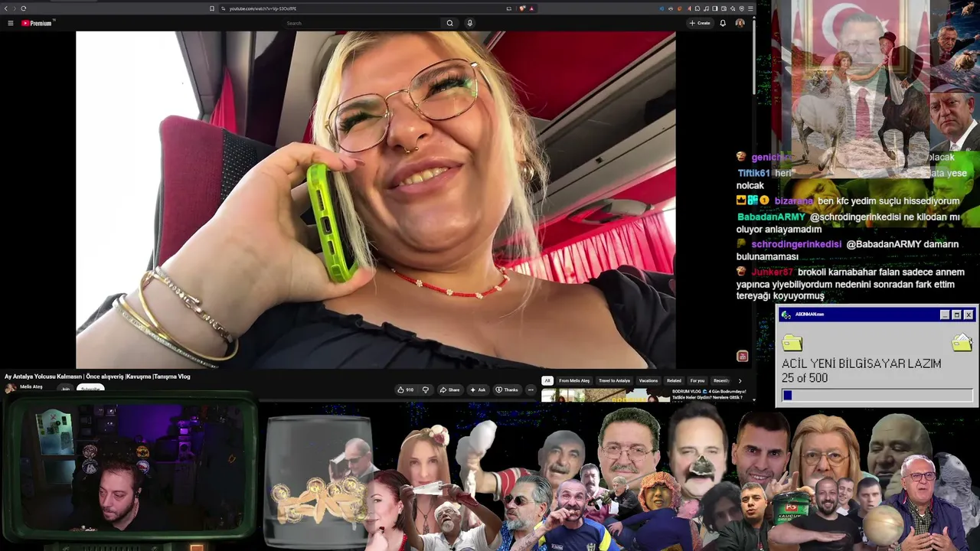This screenshot has width=980, height=551.
Task: Show more chips with right chevron
Action: click(x=740, y=380)
